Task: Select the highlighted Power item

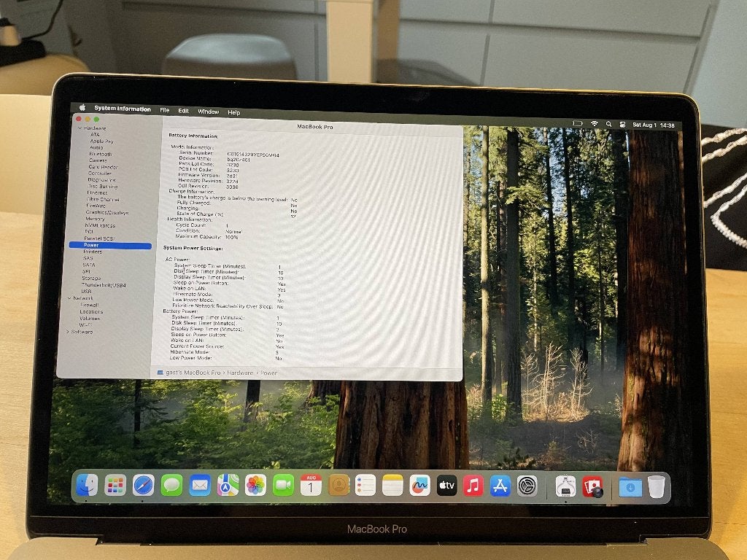Action: point(110,245)
